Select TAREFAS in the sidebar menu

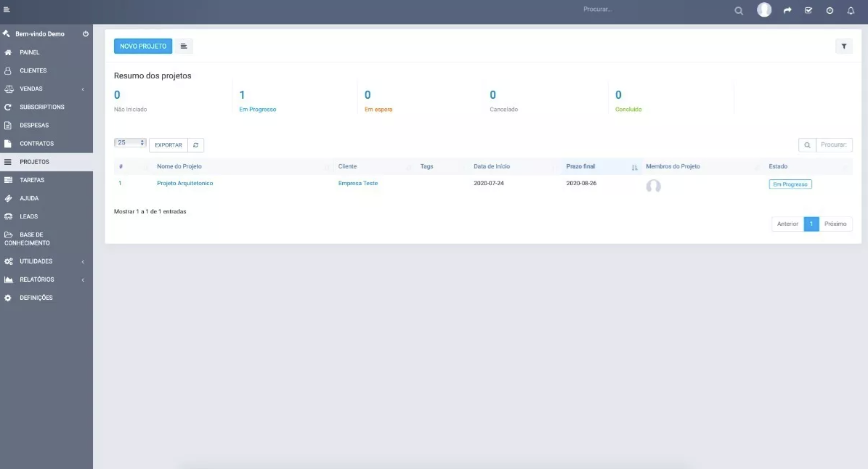(33, 179)
